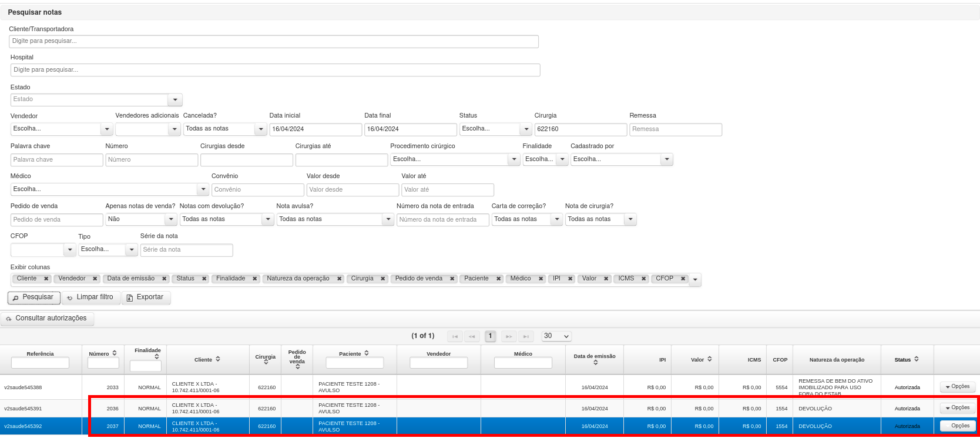Screen dimensions: 980x438
Task: Go to first page of results
Action: 455,336
